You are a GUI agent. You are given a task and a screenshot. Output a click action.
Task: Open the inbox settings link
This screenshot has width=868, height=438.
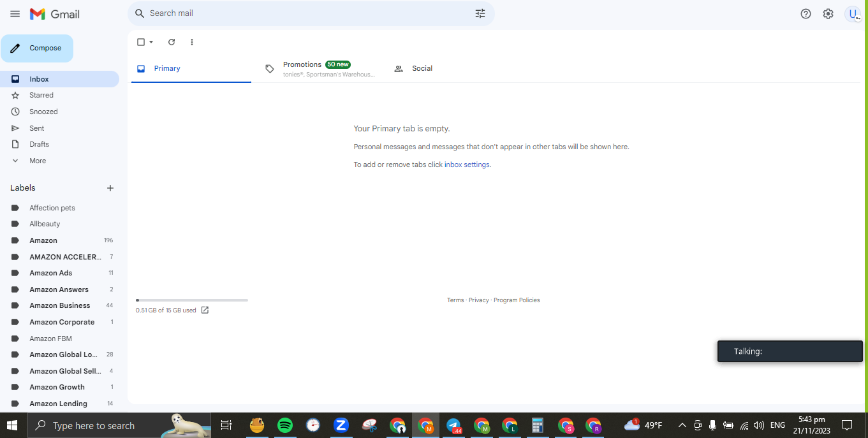click(467, 164)
